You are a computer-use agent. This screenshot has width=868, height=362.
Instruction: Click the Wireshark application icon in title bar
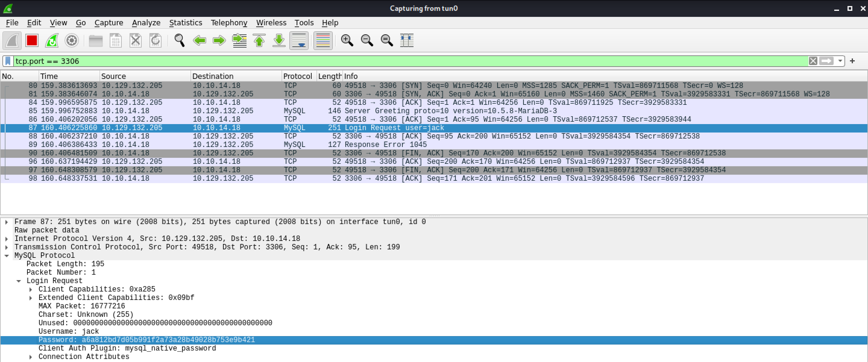pos(8,8)
